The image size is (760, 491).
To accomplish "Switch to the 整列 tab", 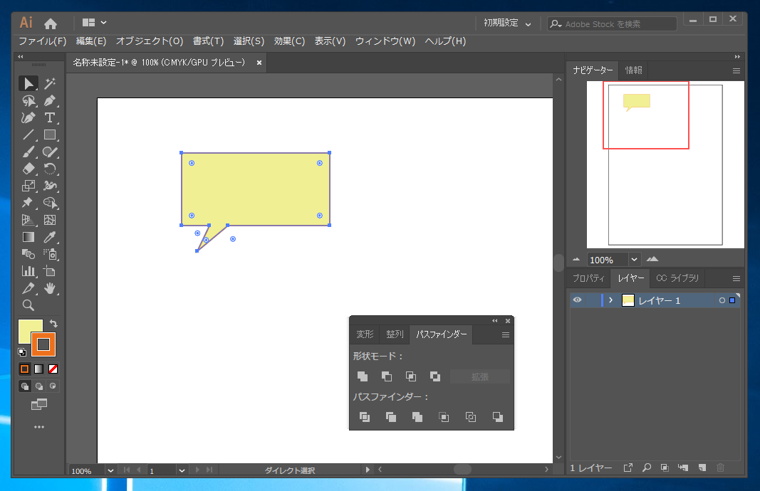I will click(x=395, y=334).
